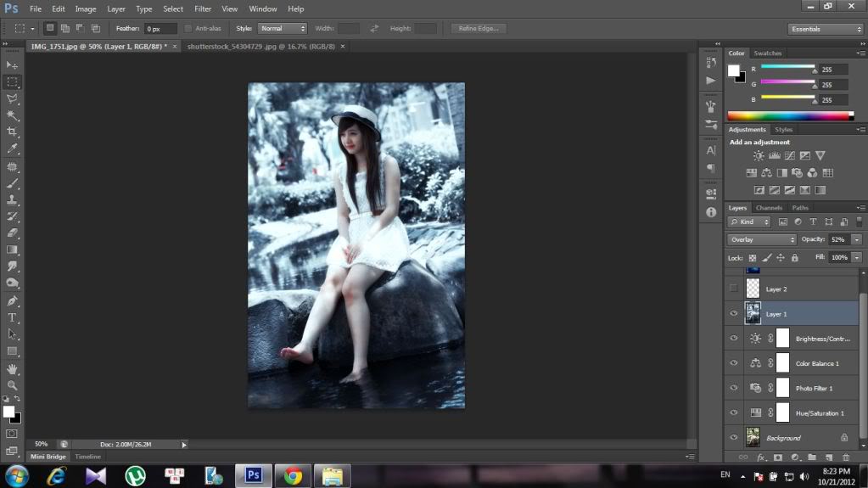The height and width of the screenshot is (488, 868).
Task: Select the Brush tool
Action: click(x=12, y=183)
